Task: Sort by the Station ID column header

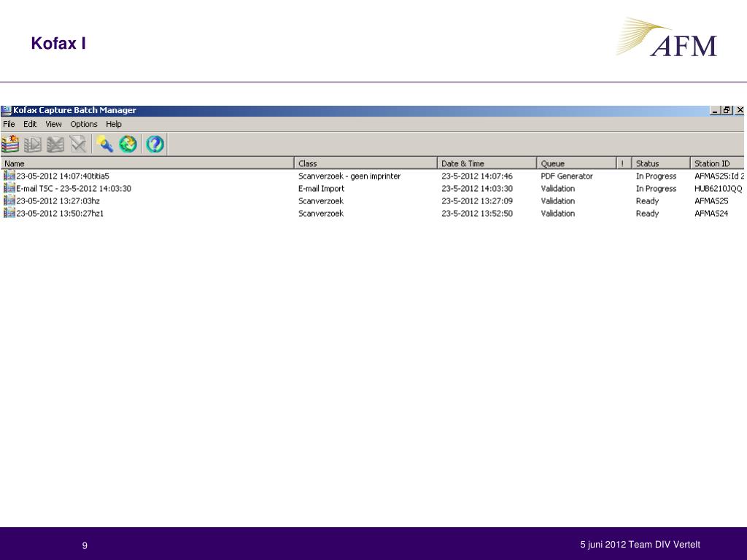Action: 718,163
